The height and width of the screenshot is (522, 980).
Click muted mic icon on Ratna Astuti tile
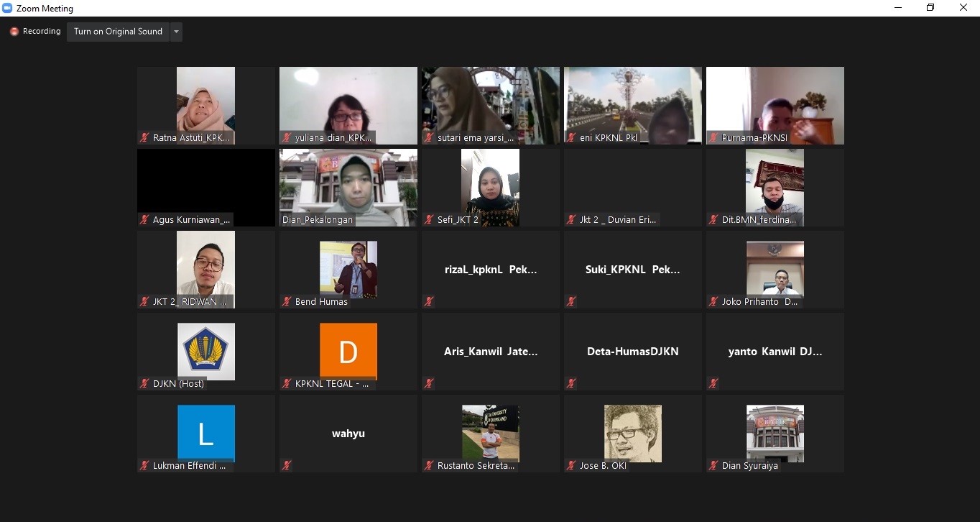tap(144, 137)
